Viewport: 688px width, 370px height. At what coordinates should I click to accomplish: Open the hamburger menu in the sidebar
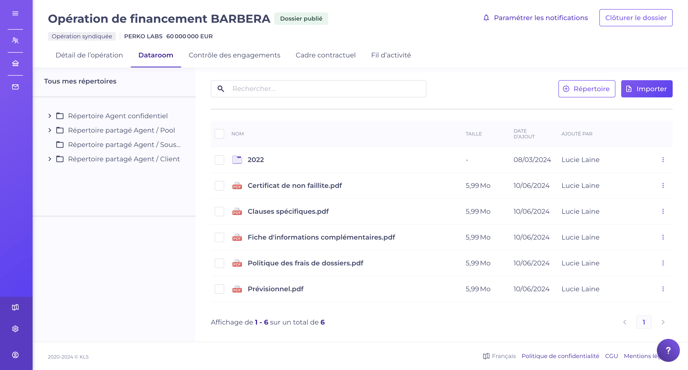15,14
